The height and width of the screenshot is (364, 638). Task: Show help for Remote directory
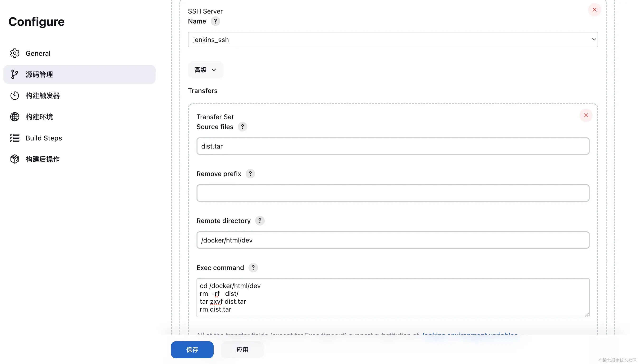pyautogui.click(x=259, y=221)
